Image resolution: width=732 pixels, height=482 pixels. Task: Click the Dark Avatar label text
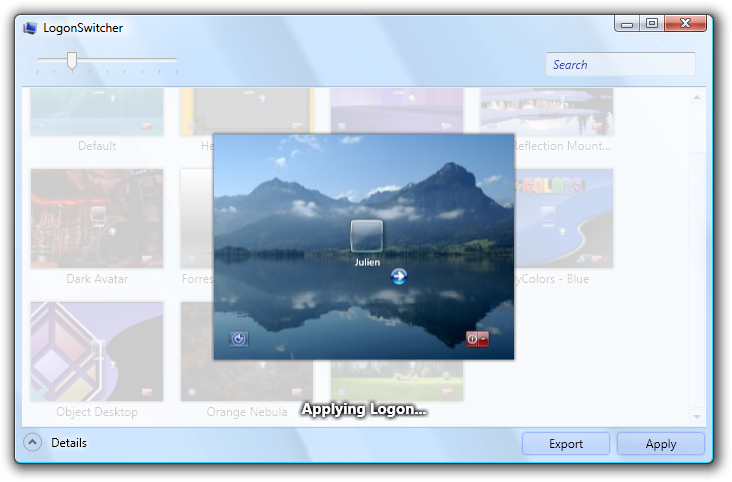tap(97, 279)
